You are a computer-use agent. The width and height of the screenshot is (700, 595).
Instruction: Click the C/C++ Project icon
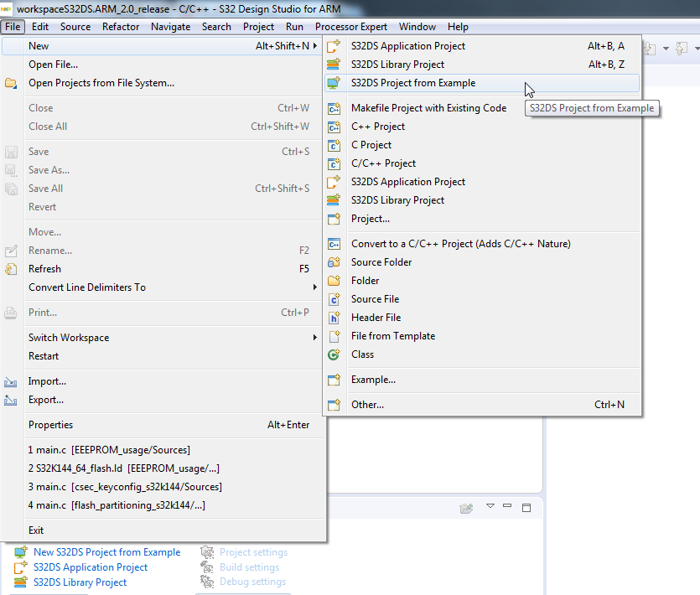tap(334, 163)
